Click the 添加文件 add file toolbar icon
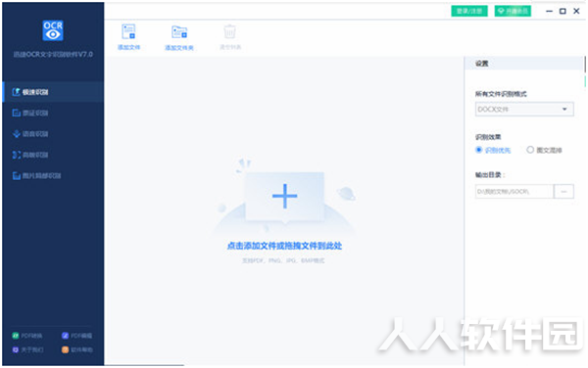 [x=128, y=32]
